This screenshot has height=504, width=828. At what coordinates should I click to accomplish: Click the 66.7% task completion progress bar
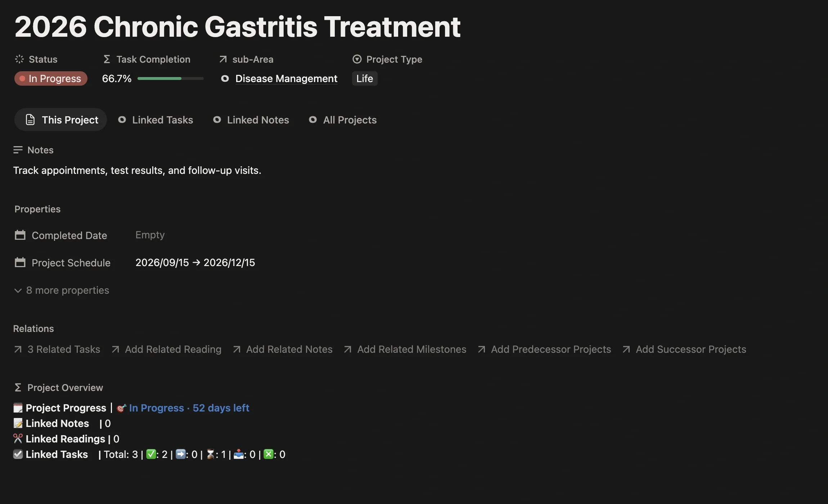pos(171,78)
